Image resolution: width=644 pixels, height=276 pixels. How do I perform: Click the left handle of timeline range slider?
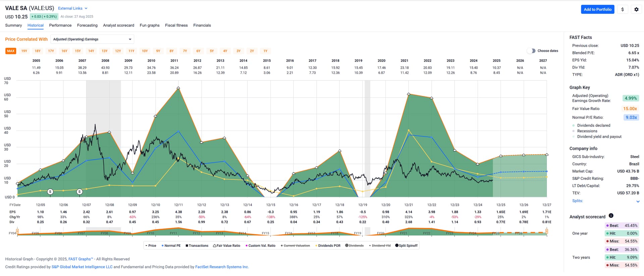(17, 231)
